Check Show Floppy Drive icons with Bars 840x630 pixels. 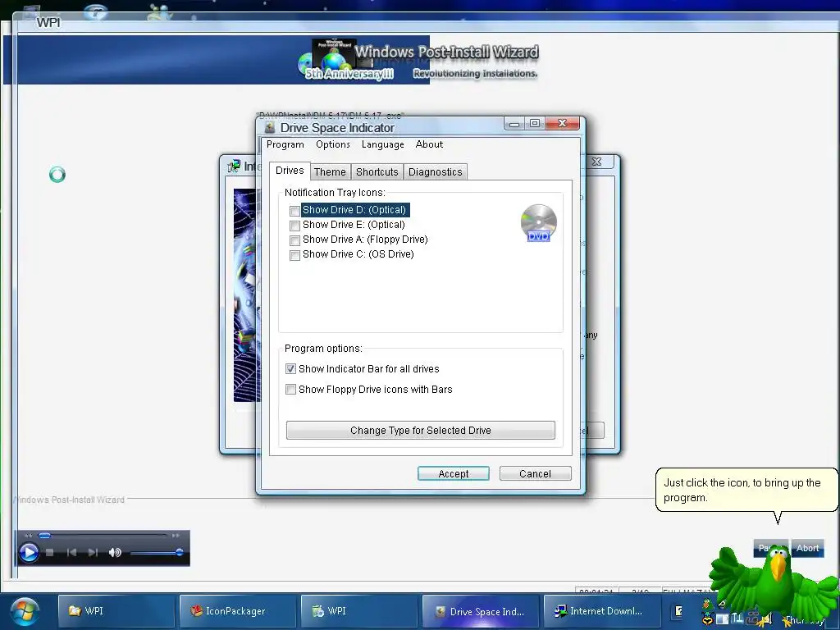tap(290, 389)
